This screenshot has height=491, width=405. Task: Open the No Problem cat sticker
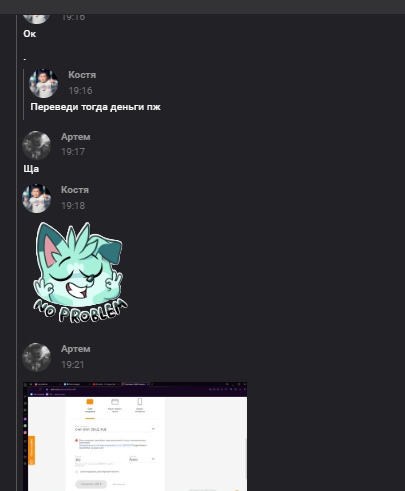pos(80,272)
